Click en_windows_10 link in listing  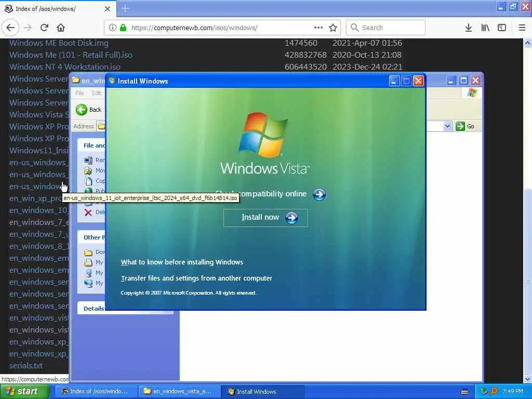tap(38, 210)
